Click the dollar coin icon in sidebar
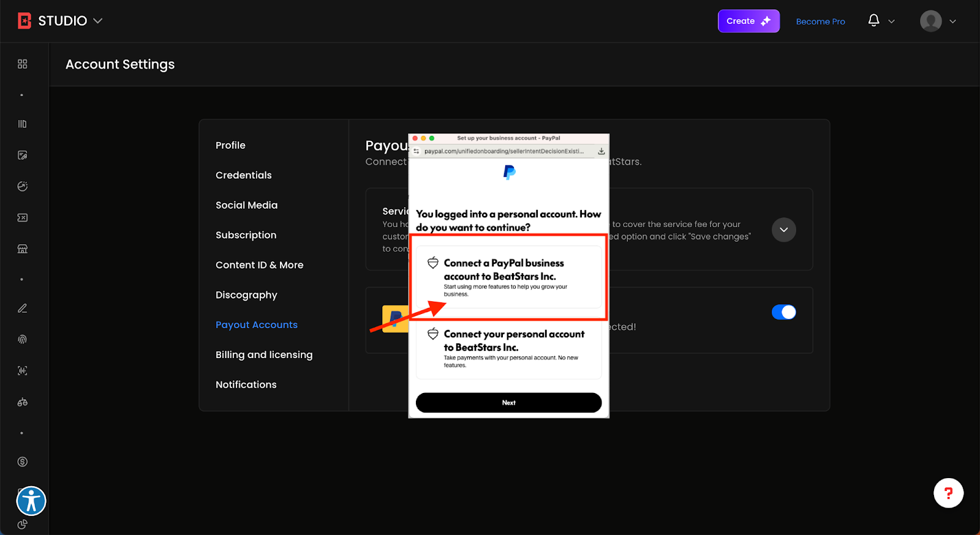980x535 pixels. click(23, 462)
